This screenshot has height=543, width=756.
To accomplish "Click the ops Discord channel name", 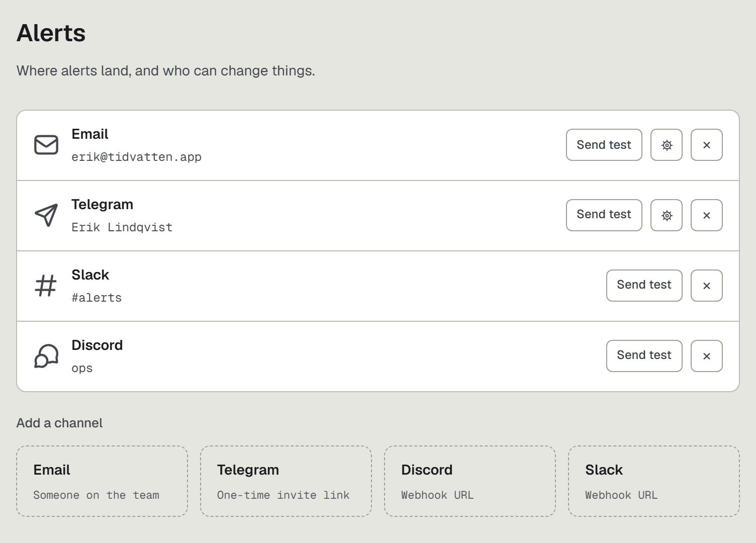I will (x=82, y=369).
